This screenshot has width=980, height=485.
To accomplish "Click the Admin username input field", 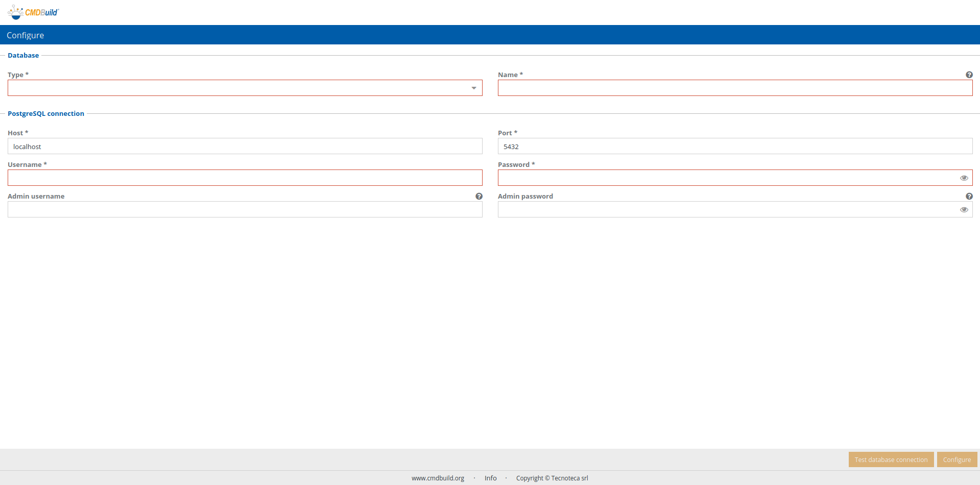I will 245,210.
